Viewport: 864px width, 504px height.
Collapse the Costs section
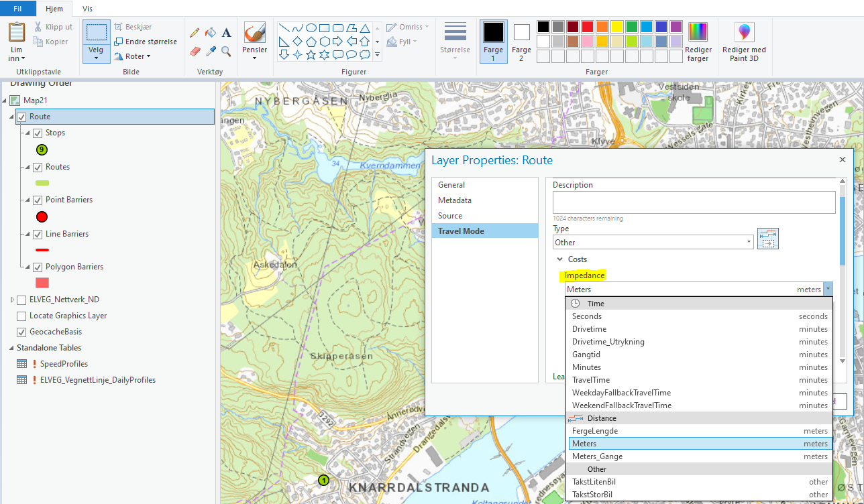pos(559,259)
